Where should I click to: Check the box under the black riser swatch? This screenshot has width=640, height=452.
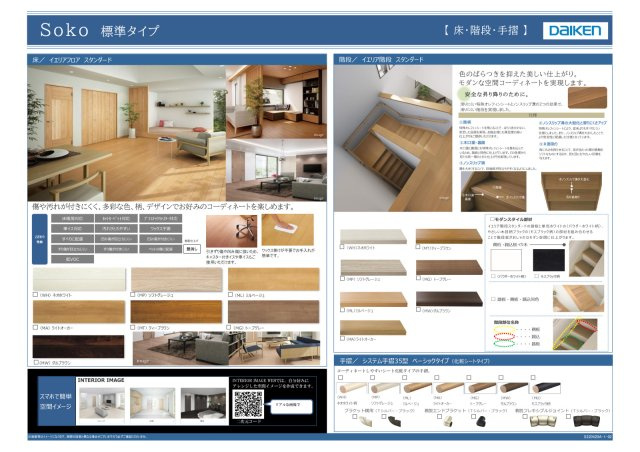click(x=536, y=276)
